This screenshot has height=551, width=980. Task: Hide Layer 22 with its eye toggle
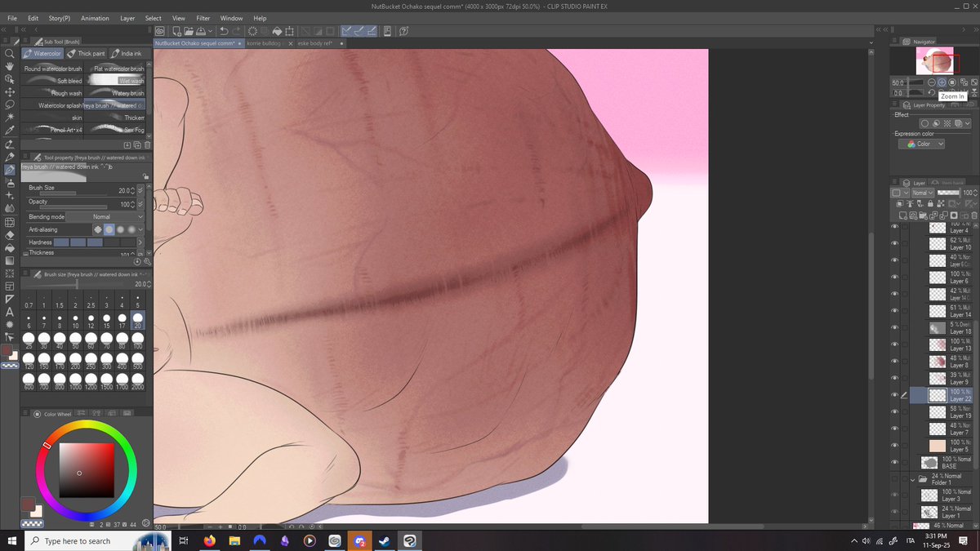tap(894, 394)
